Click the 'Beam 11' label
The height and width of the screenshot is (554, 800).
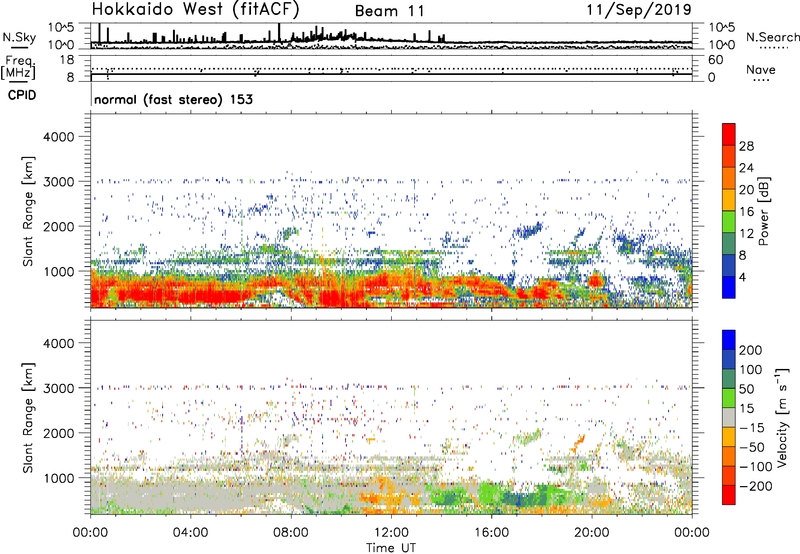[389, 11]
